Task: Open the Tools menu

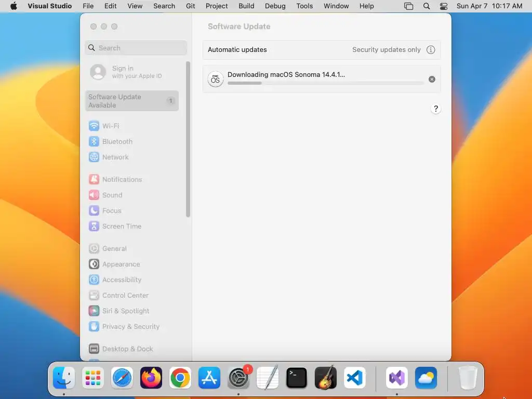Action: 304,6
